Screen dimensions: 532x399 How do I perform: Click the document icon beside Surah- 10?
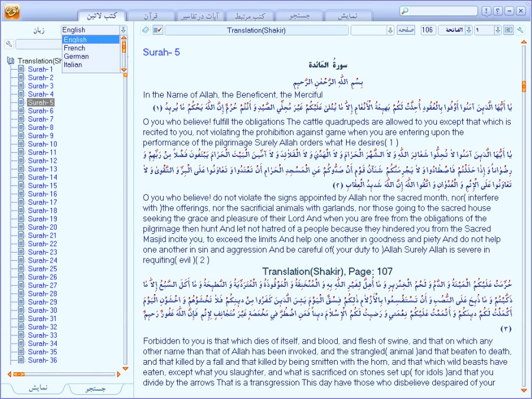pos(21,144)
